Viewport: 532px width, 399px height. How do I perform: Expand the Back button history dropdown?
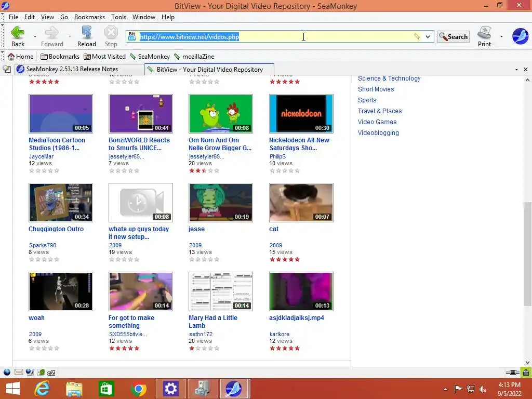(35, 36)
